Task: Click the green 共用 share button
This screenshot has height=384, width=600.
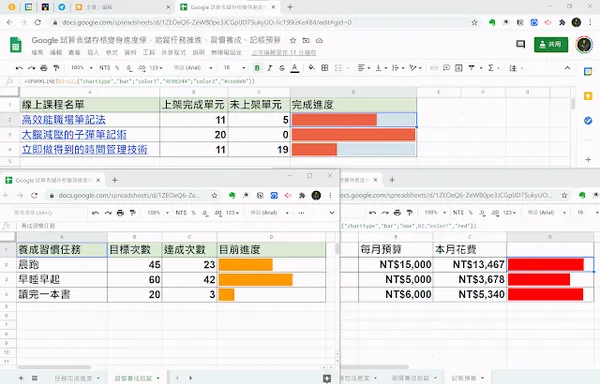Action: coord(551,44)
